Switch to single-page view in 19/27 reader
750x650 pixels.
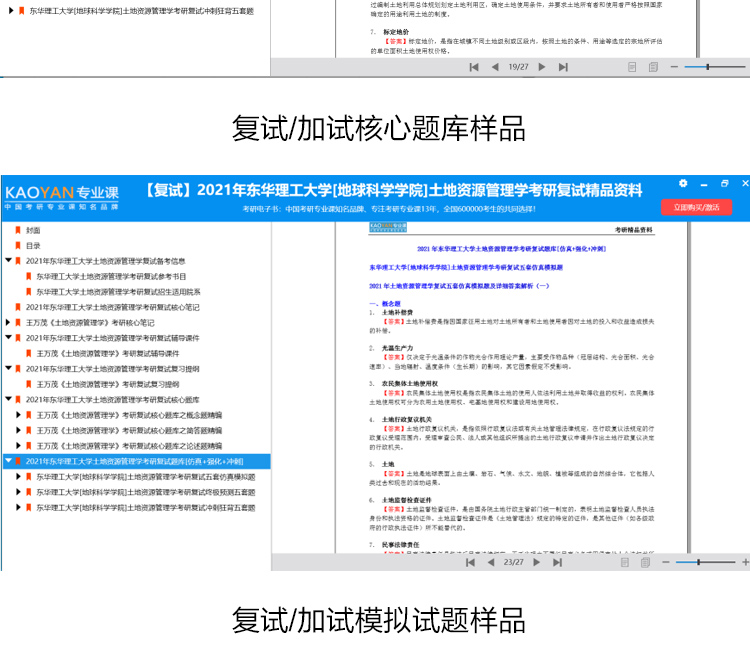632,67
